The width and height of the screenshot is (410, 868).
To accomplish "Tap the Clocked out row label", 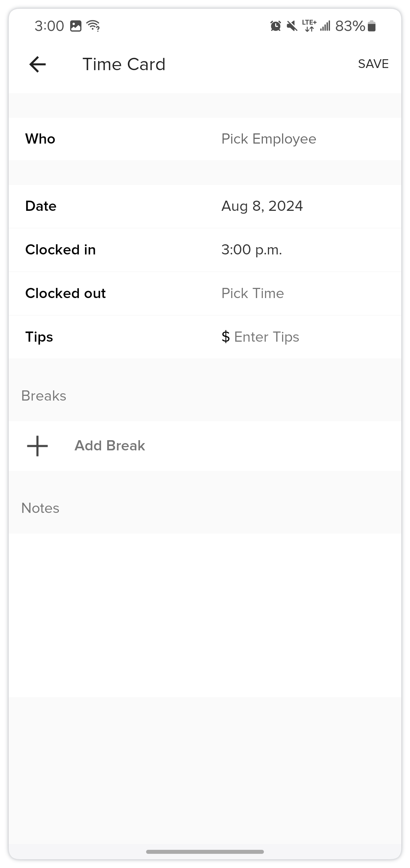I will click(x=65, y=293).
